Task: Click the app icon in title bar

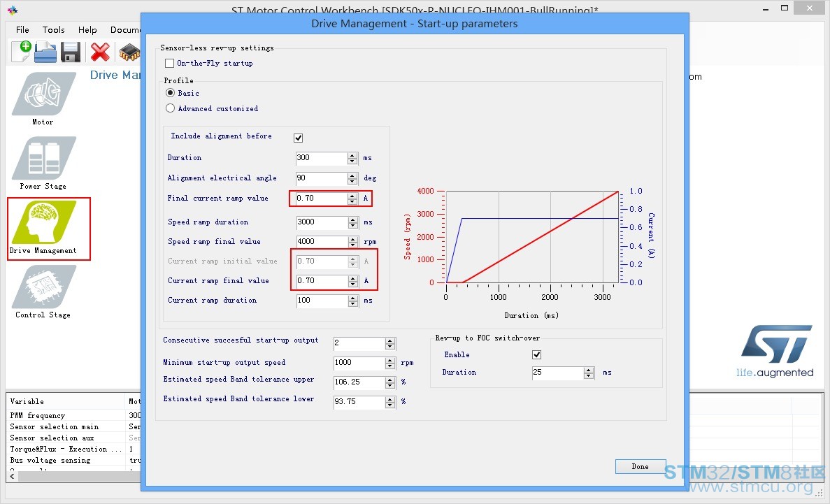Action: tap(13, 10)
